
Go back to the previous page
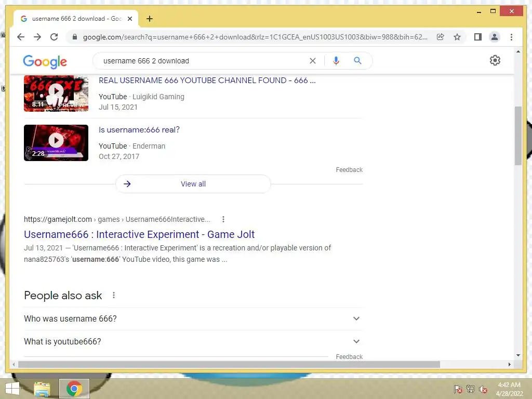point(21,37)
